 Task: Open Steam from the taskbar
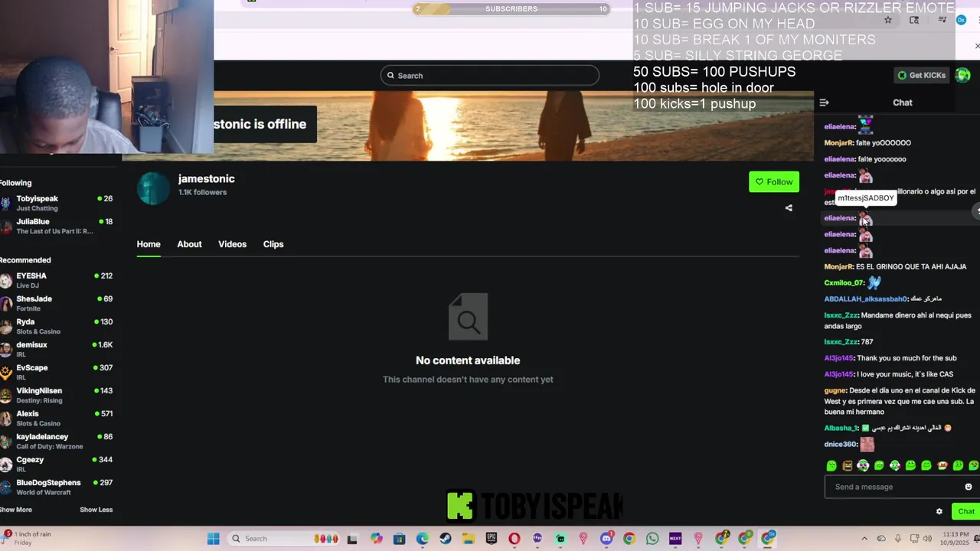[x=446, y=539]
